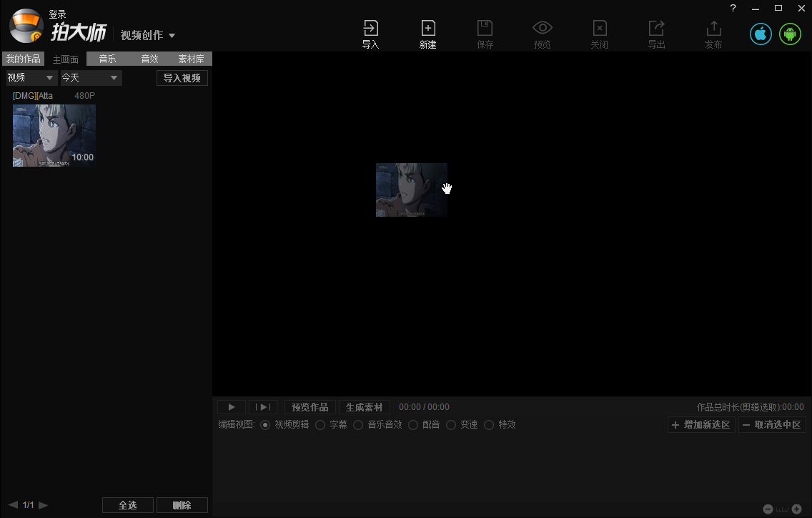The width and height of the screenshot is (812, 518).
Task: Open the 素材库 material library tab
Action: click(x=192, y=59)
